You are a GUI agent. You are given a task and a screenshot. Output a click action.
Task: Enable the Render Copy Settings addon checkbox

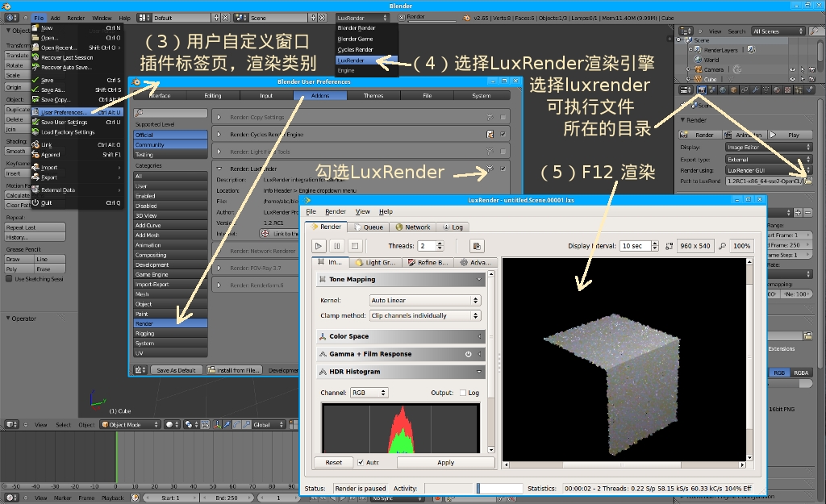[x=503, y=117]
